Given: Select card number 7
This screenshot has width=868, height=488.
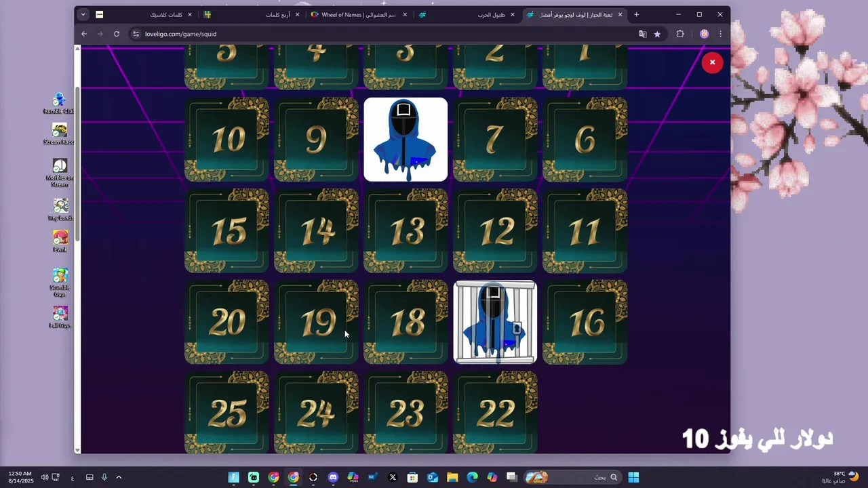Looking at the screenshot, I should point(495,140).
